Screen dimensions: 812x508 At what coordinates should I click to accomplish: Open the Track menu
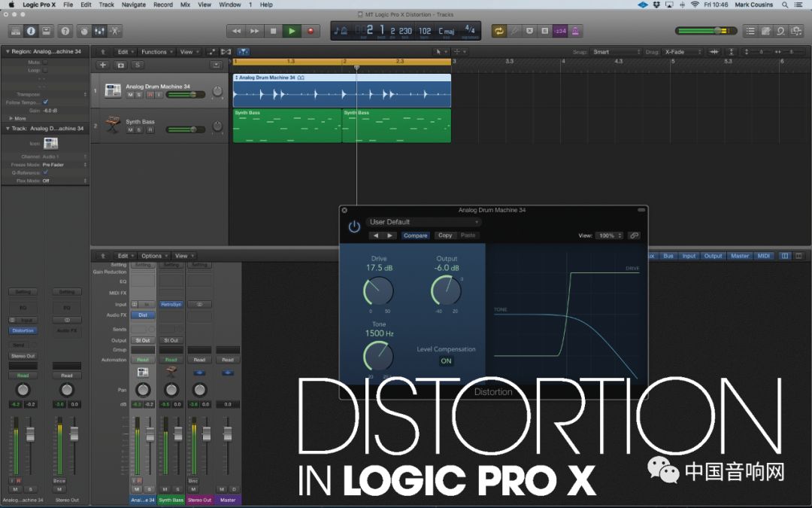tap(106, 5)
